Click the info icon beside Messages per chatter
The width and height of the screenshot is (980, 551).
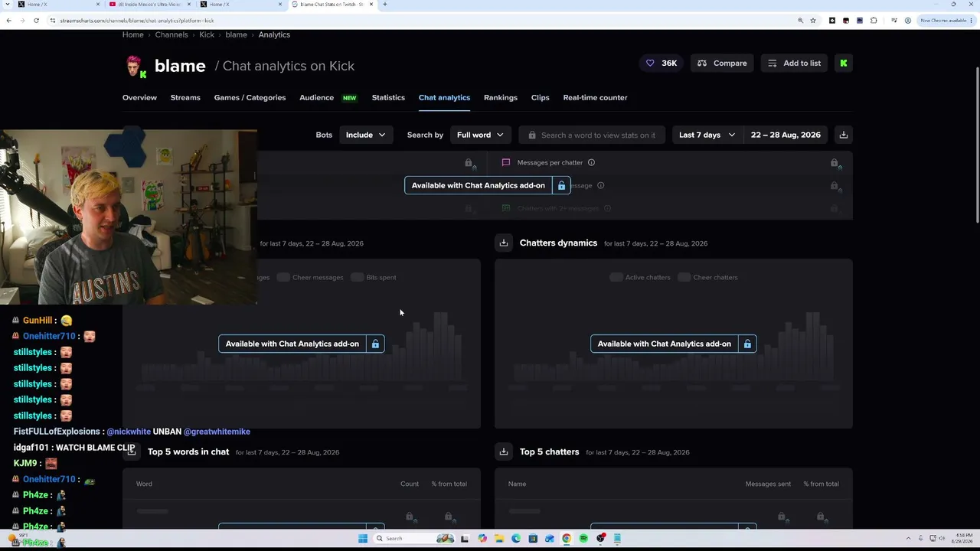[591, 162]
